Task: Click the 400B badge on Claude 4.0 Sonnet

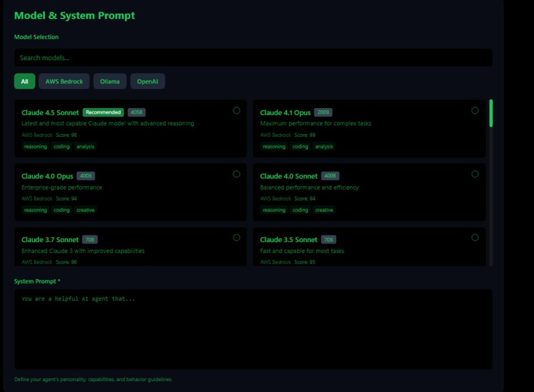Action: coord(330,176)
